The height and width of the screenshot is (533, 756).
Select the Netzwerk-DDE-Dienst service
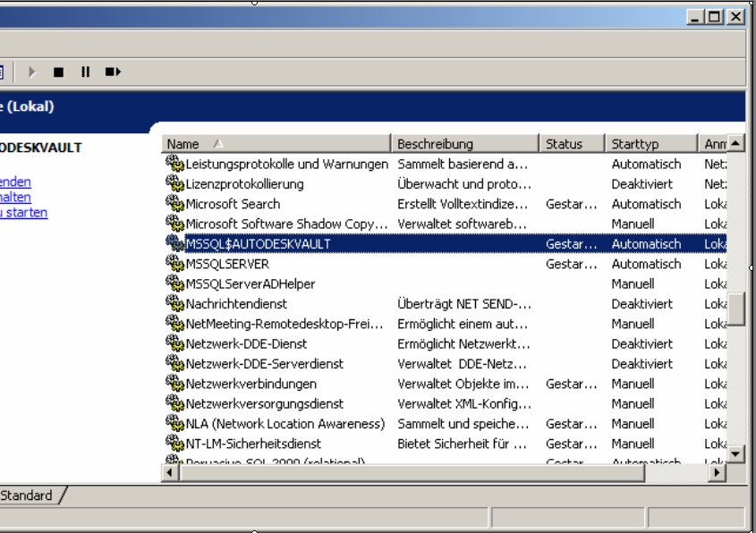(x=246, y=344)
